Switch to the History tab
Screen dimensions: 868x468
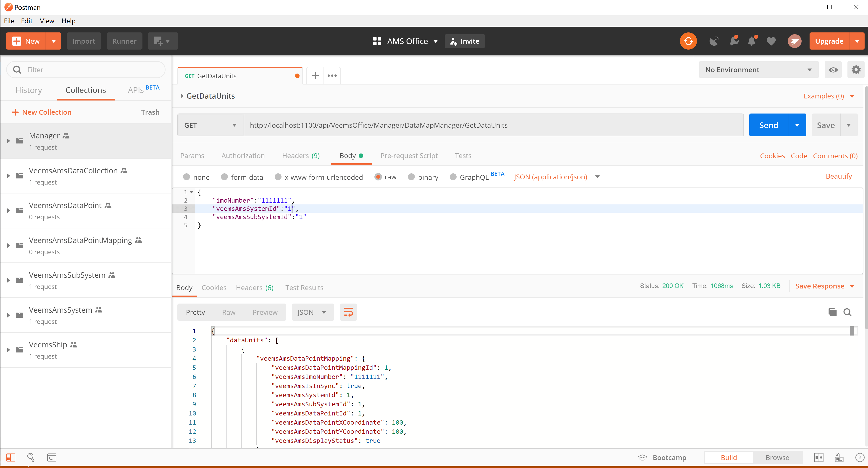(29, 90)
